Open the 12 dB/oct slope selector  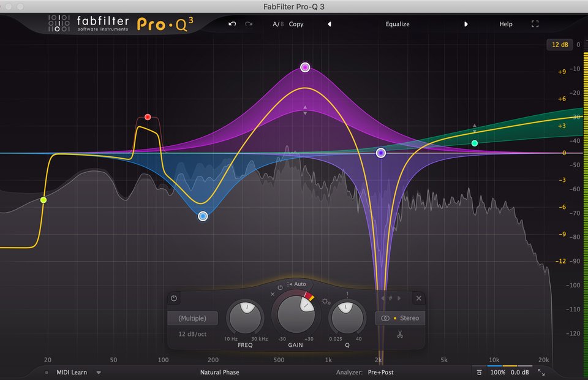(x=192, y=334)
